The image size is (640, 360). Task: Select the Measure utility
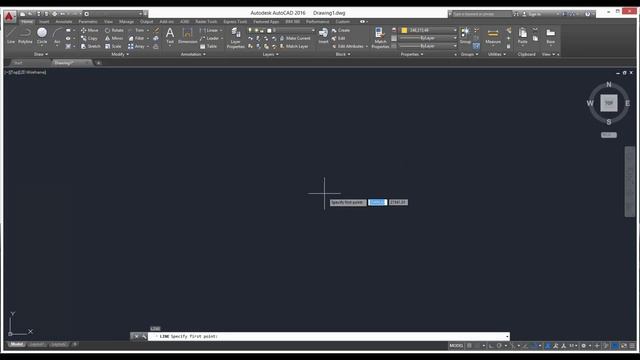[493, 36]
